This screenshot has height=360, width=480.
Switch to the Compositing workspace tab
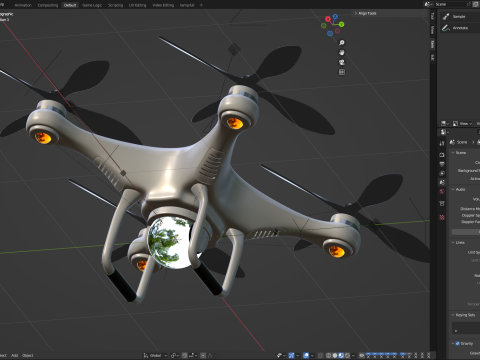48,5
